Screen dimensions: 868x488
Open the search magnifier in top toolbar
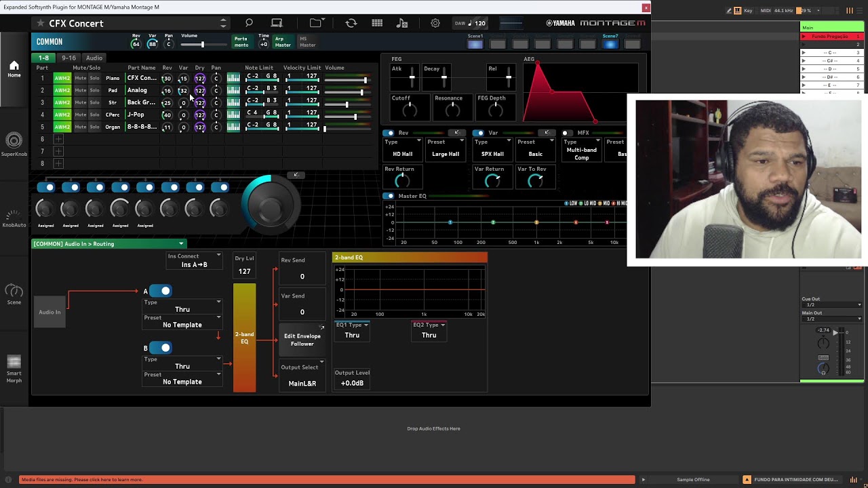tap(249, 23)
